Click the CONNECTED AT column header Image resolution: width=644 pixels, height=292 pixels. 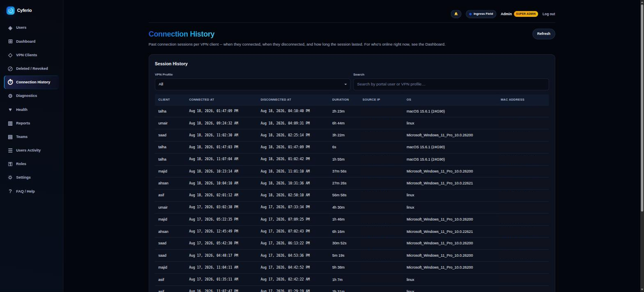pyautogui.click(x=201, y=100)
